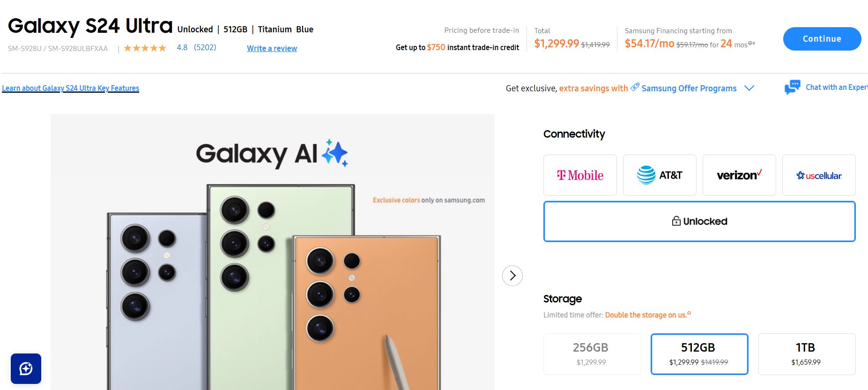The image size is (868, 390).
Task: Select the AT&T carrier logo
Action: 659,175
